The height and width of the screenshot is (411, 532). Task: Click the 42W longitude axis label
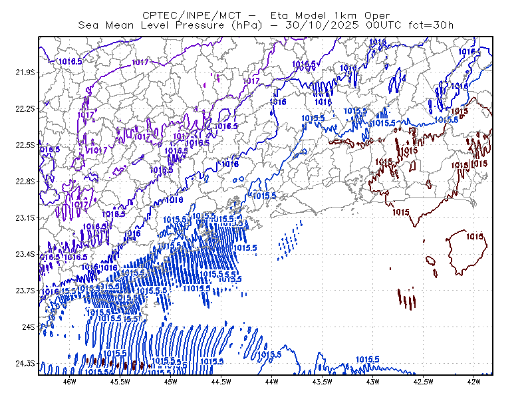473,382
